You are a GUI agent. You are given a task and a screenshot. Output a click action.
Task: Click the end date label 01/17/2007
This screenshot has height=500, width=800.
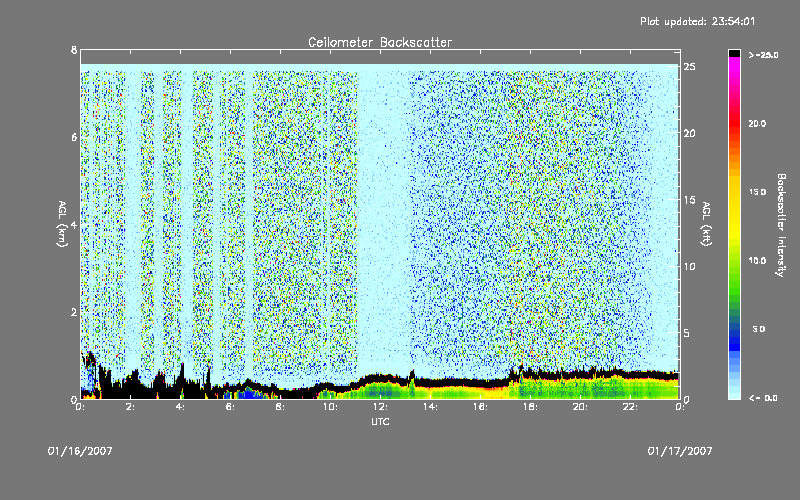680,451
